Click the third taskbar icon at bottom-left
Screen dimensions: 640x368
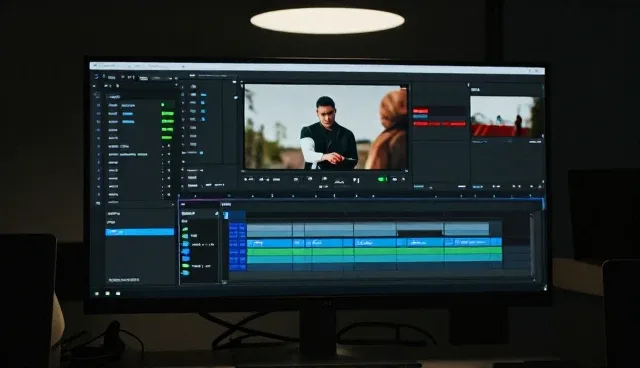coord(118,293)
